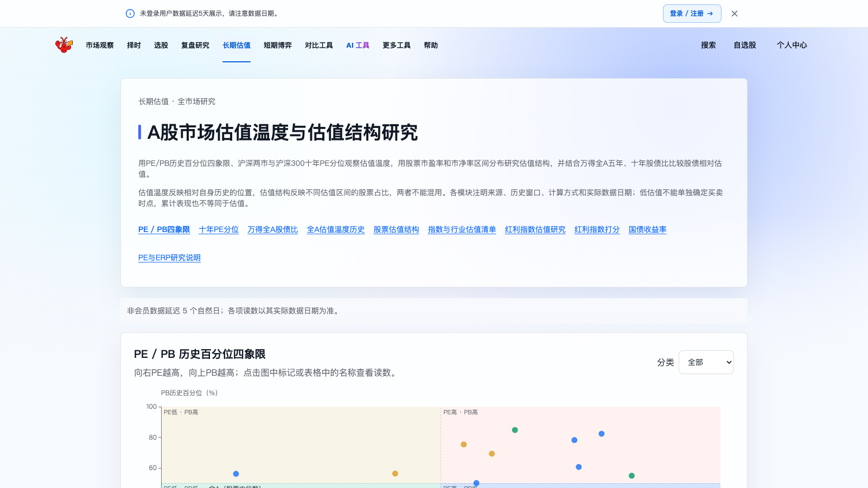The image size is (868, 488).
Task: Open the 复盘研究 menu
Action: coord(195,46)
